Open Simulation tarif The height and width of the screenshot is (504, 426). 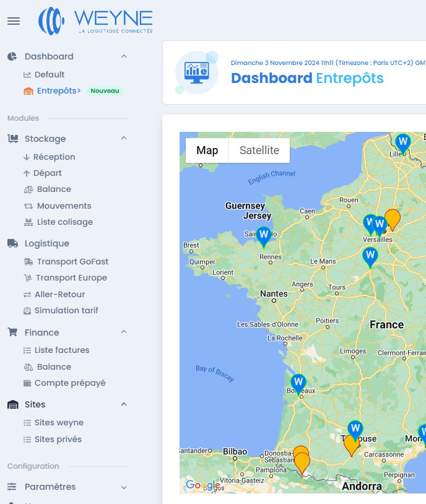point(66,310)
